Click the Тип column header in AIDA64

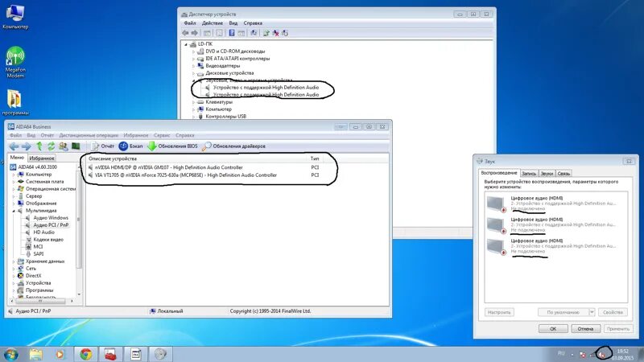tap(315, 158)
